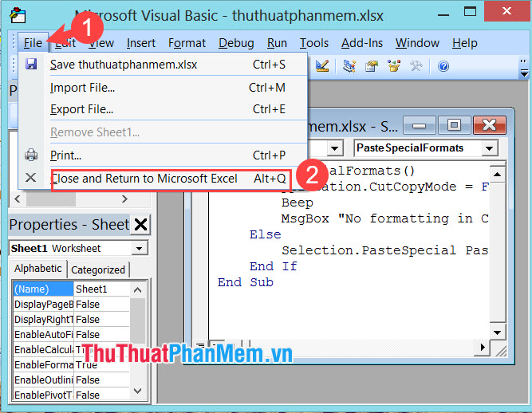This screenshot has height=413, width=532.
Task: Expand the PasteSpecialFormats procedure dropdown
Action: [x=489, y=148]
